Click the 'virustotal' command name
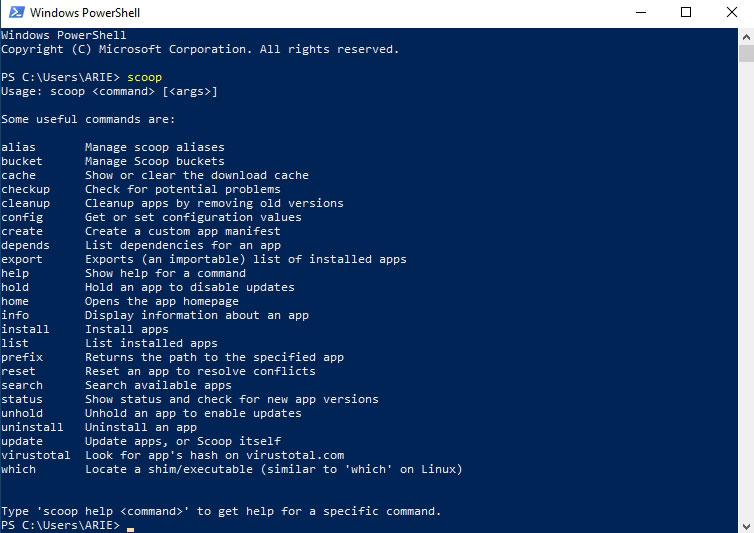 36,455
